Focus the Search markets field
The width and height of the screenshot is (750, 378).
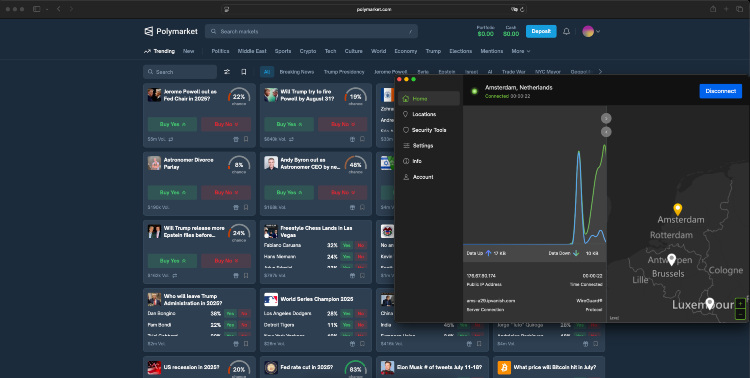311,31
